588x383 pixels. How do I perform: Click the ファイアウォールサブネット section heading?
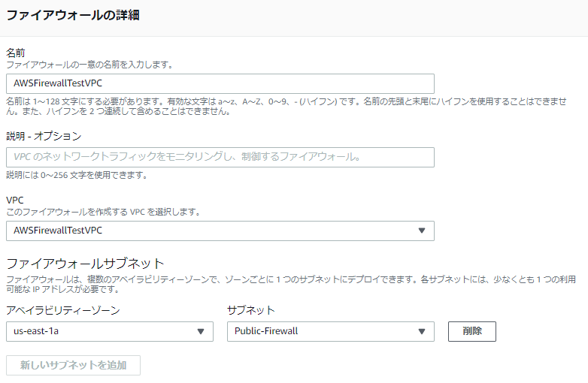tap(85, 264)
